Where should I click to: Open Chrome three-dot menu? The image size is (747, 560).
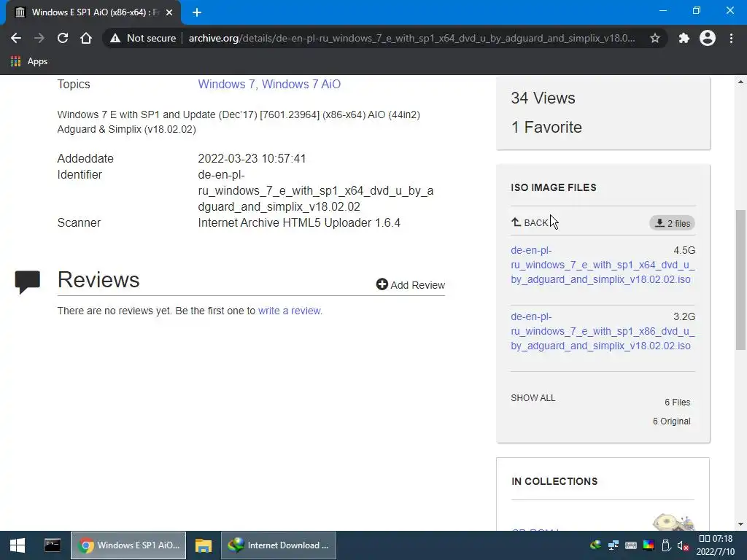pyautogui.click(x=731, y=38)
